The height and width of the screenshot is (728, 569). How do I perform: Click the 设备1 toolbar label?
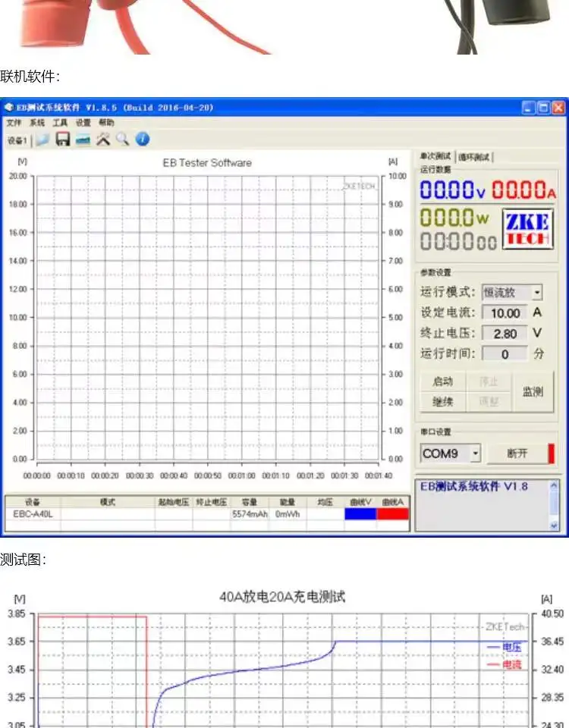point(17,140)
